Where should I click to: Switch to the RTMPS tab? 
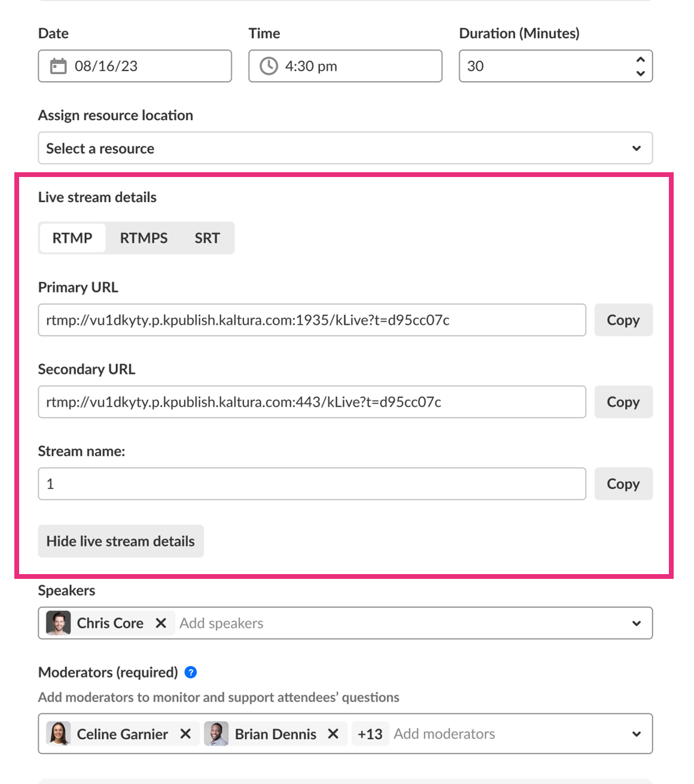[144, 238]
